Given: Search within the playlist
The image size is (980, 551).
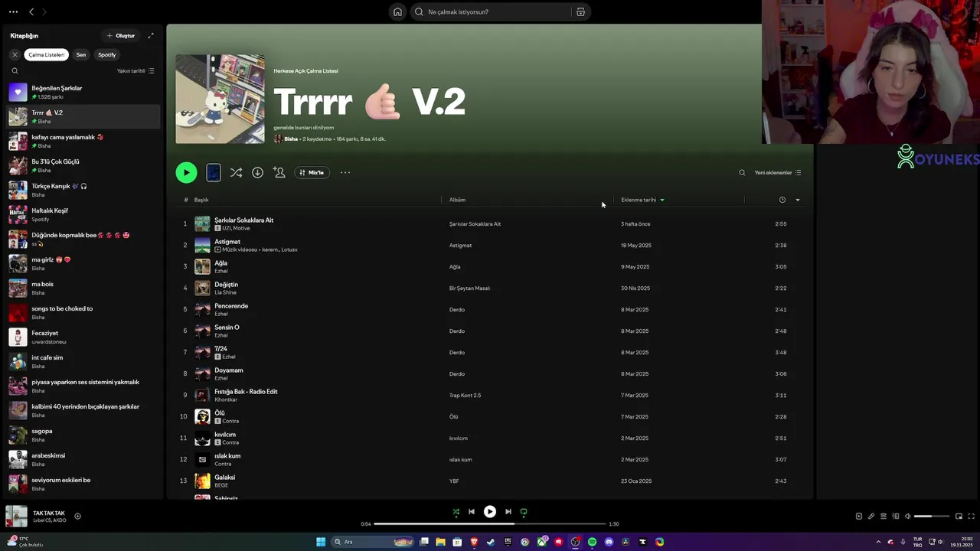Looking at the screenshot, I should (x=742, y=172).
